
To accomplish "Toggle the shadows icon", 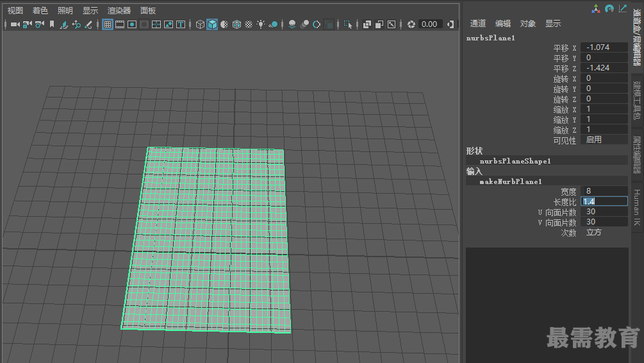I will pyautogui.click(x=273, y=24).
